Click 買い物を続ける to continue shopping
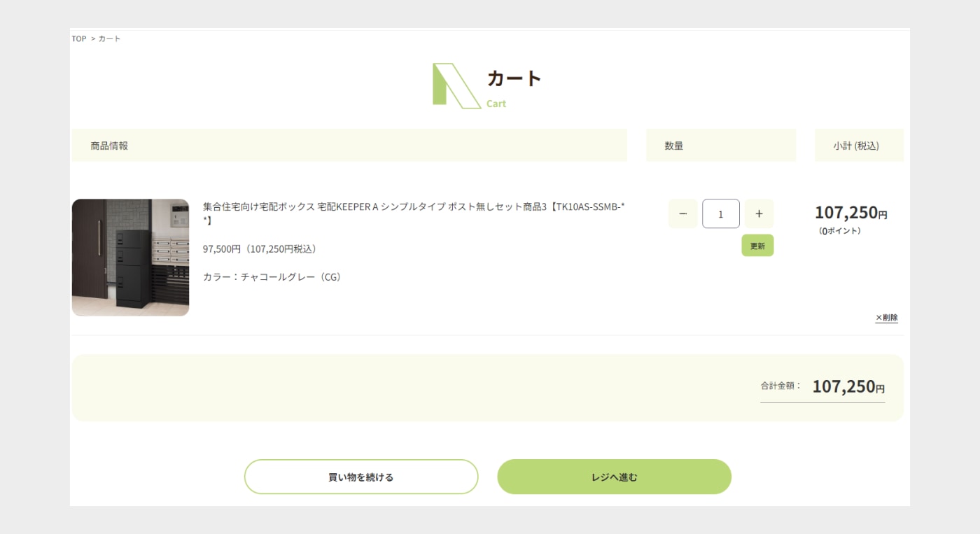The width and height of the screenshot is (980, 534). coord(361,477)
